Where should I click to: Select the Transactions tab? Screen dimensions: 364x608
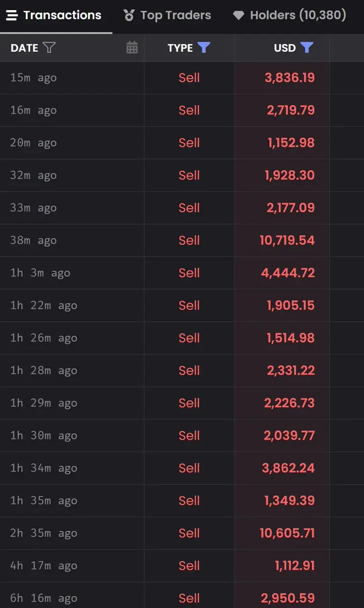point(54,16)
